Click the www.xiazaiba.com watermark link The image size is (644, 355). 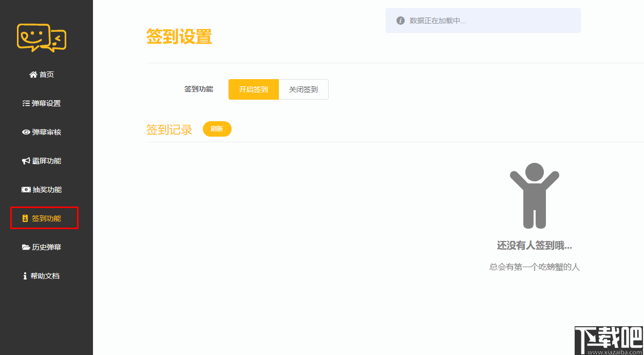pos(614,352)
